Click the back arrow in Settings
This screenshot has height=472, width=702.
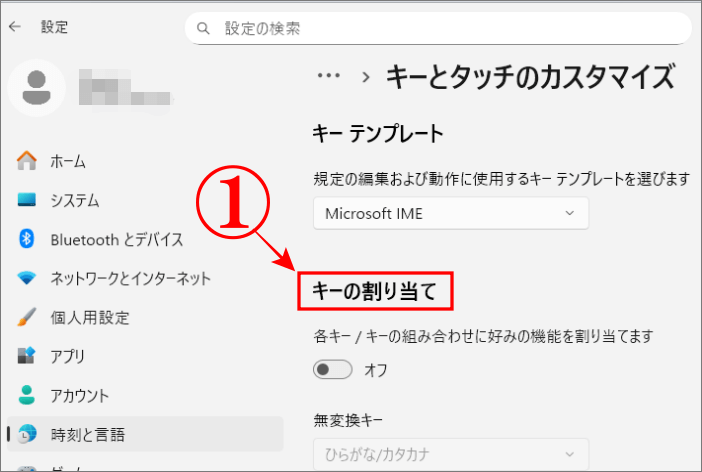[x=15, y=27]
